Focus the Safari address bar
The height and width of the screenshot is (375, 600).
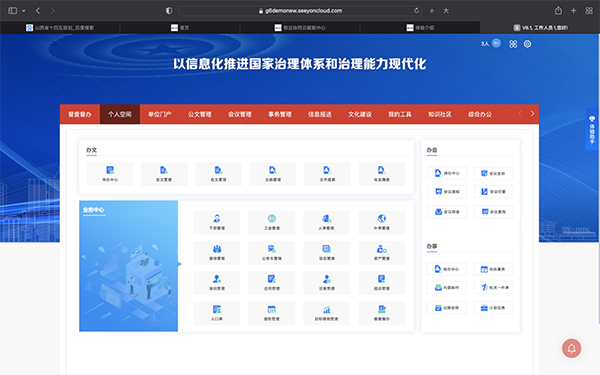[300, 11]
